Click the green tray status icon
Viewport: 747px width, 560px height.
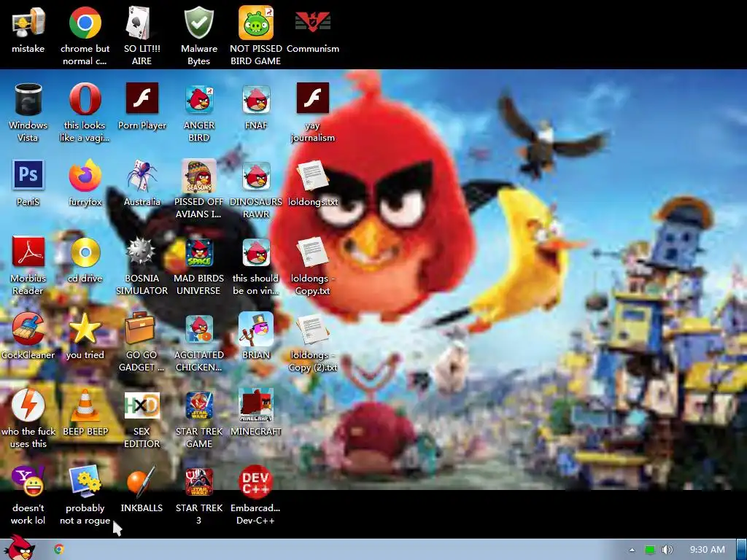coord(649,550)
